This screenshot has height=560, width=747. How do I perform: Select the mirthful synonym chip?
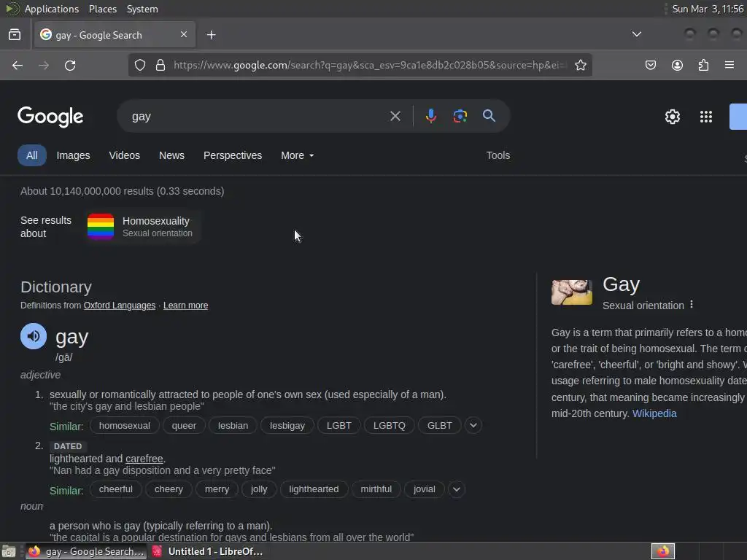point(376,489)
